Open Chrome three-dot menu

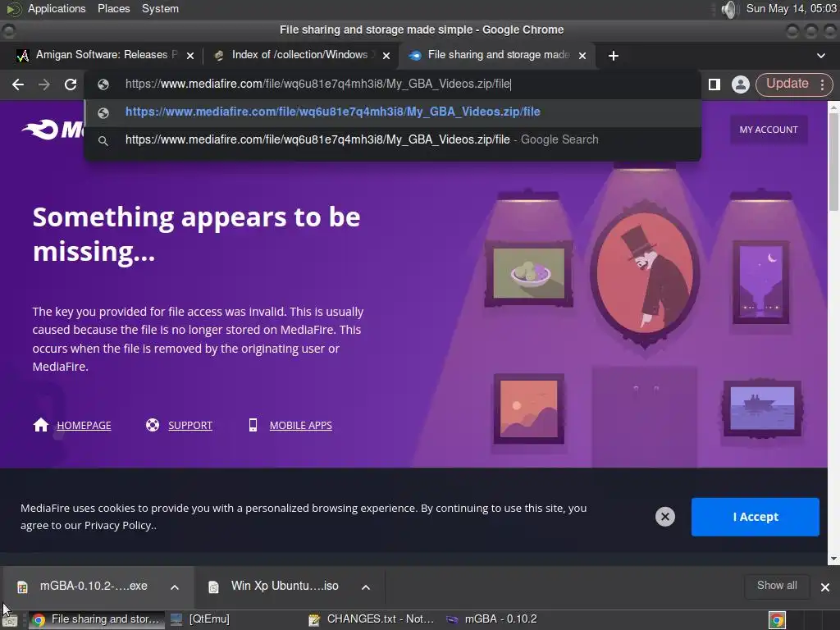[x=822, y=84]
